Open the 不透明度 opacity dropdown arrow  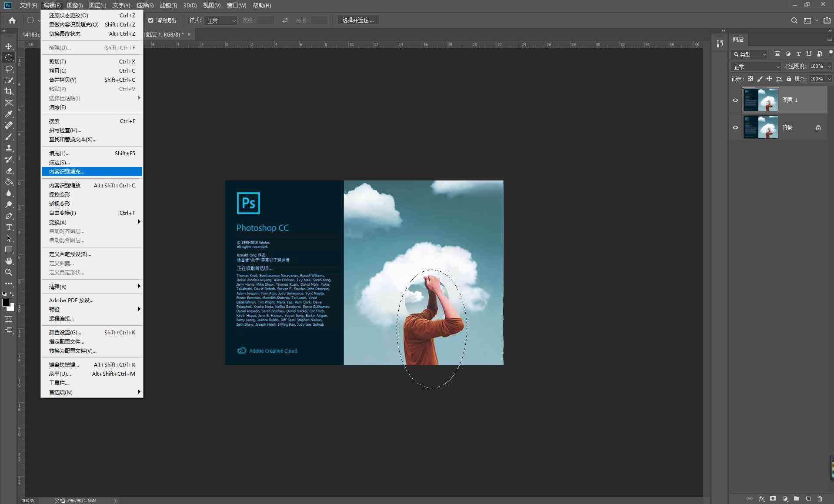click(829, 67)
